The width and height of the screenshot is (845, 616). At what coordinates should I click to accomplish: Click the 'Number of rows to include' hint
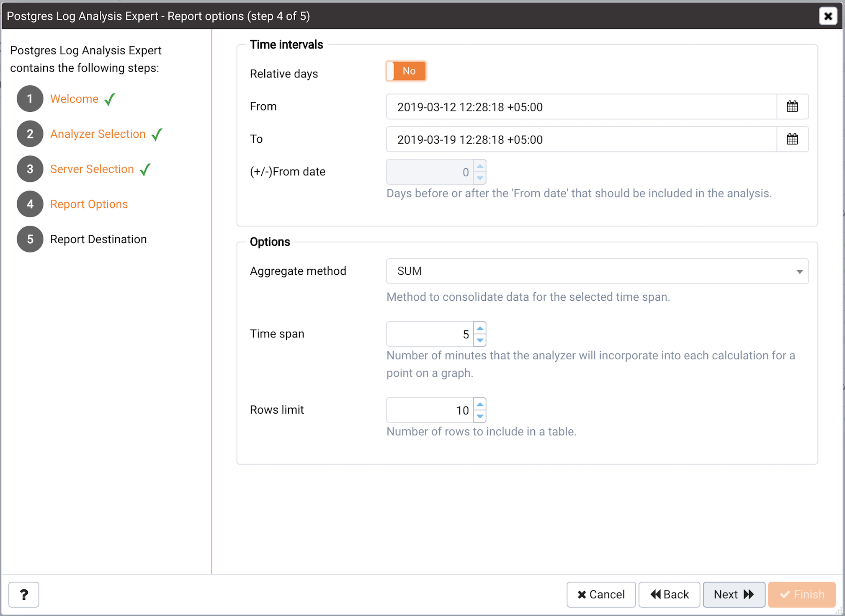(482, 432)
